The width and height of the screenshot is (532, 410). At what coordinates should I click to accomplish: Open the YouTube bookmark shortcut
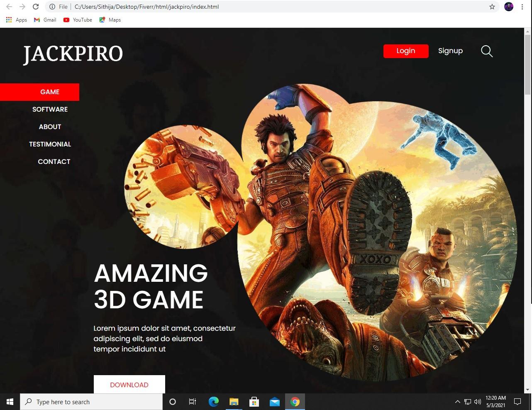[77, 20]
